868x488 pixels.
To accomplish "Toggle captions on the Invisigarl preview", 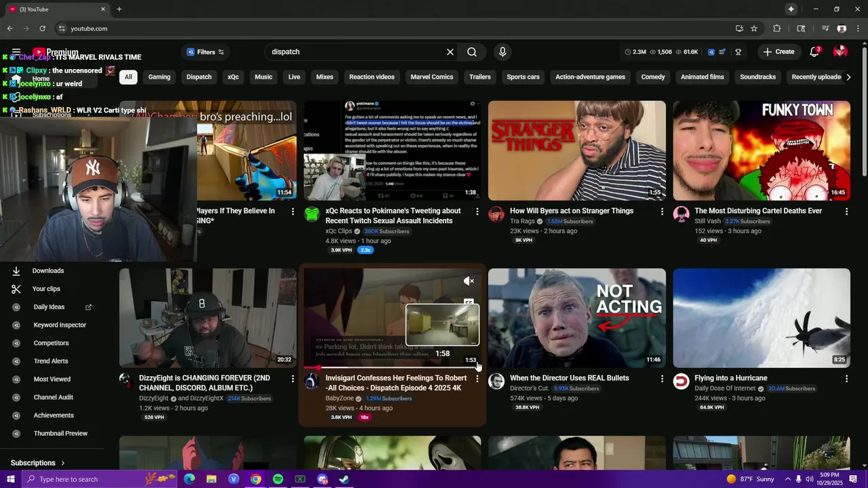I will coord(469,302).
